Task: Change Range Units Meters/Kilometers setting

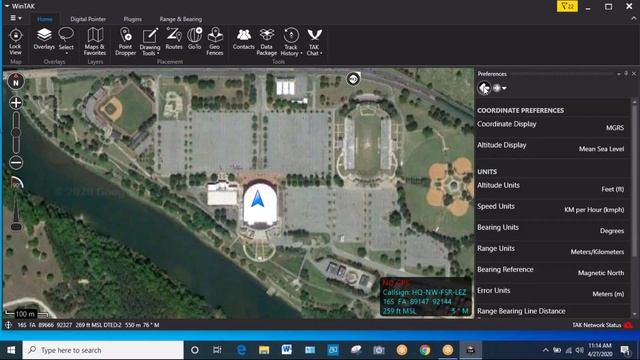Action: tap(551, 250)
